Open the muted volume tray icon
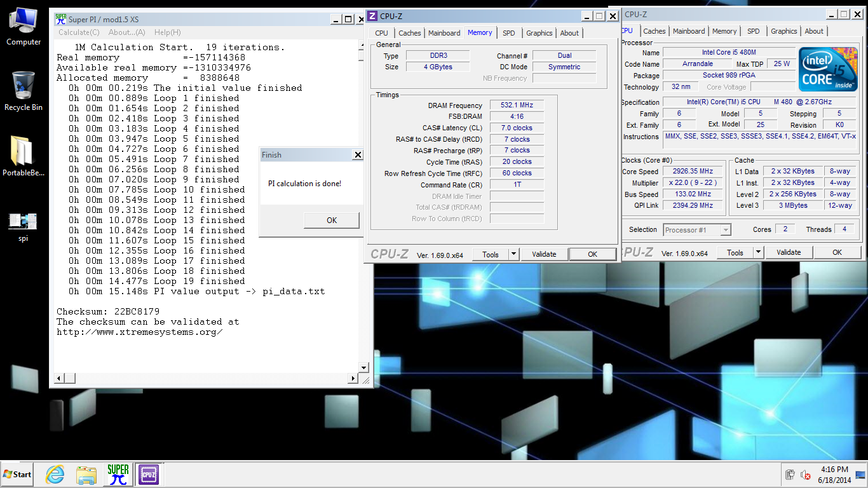Viewport: 868px width, 488px height. click(x=805, y=475)
